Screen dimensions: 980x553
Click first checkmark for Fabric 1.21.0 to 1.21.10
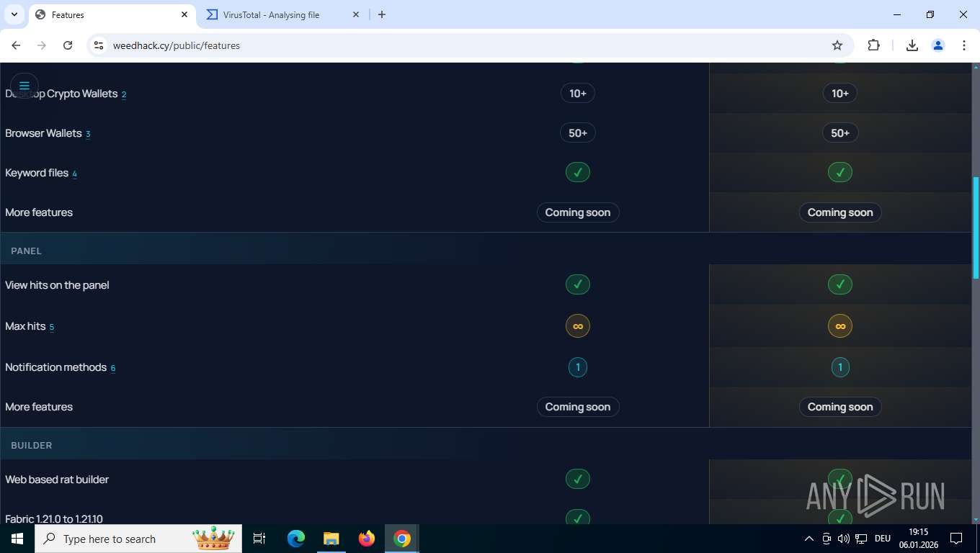click(x=578, y=518)
